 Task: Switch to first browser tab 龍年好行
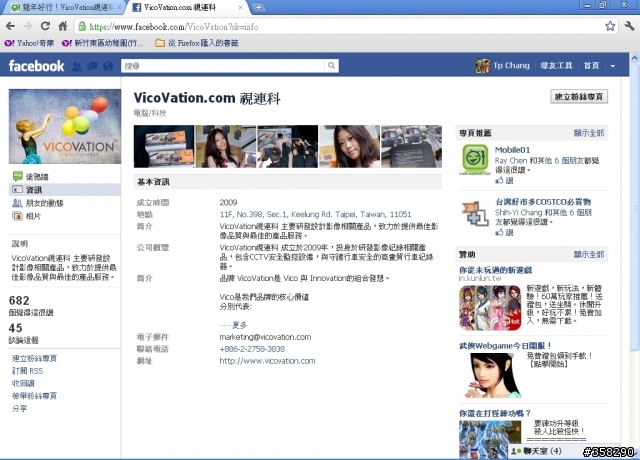(65, 7)
